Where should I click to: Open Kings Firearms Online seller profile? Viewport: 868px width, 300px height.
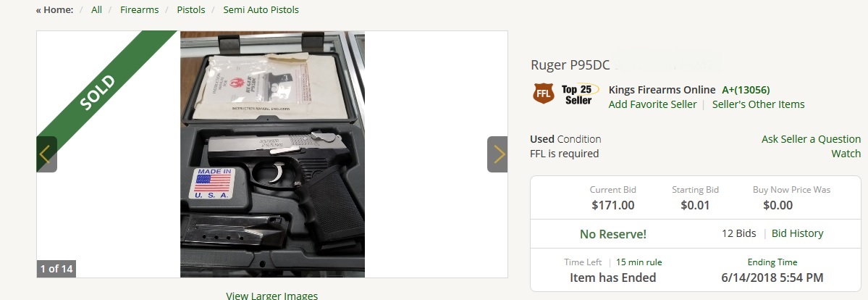[x=662, y=90]
